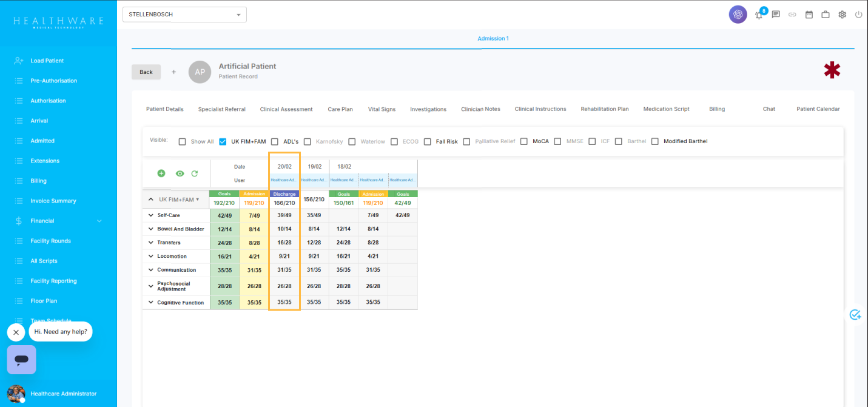Click the power logout icon
Screen dimensions: 868x407
(x=858, y=15)
